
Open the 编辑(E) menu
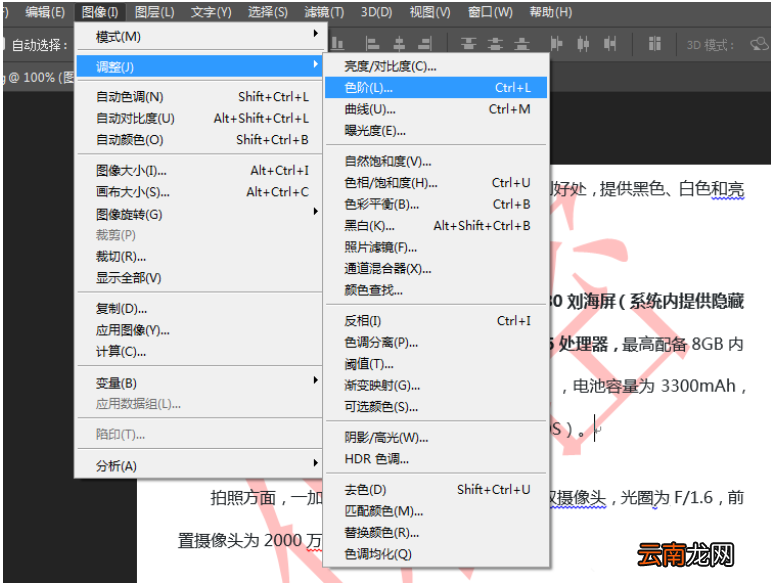coord(45,12)
